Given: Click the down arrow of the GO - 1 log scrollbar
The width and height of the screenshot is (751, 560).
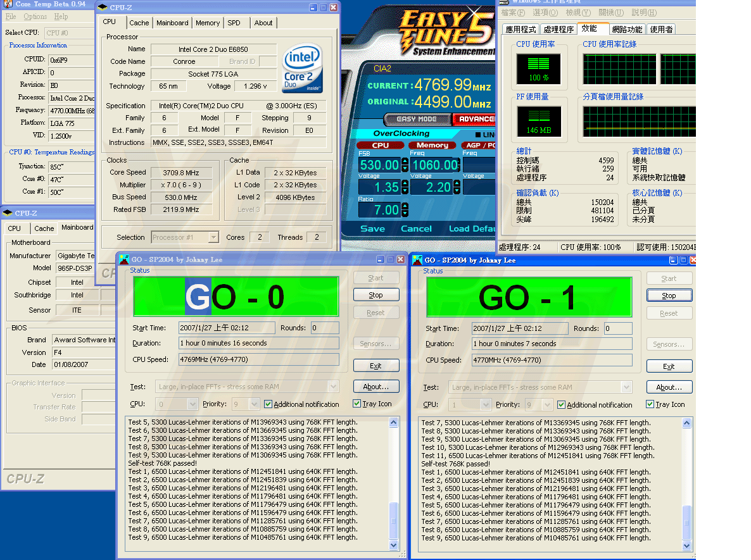Looking at the screenshot, I should tap(687, 545).
